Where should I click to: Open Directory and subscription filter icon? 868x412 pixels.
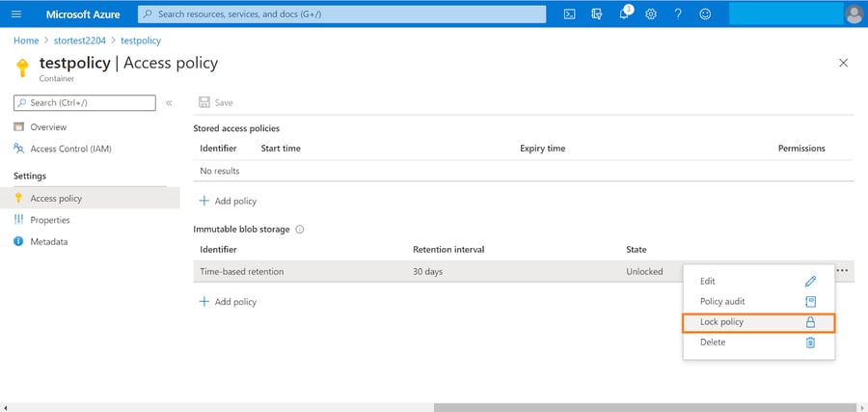597,14
